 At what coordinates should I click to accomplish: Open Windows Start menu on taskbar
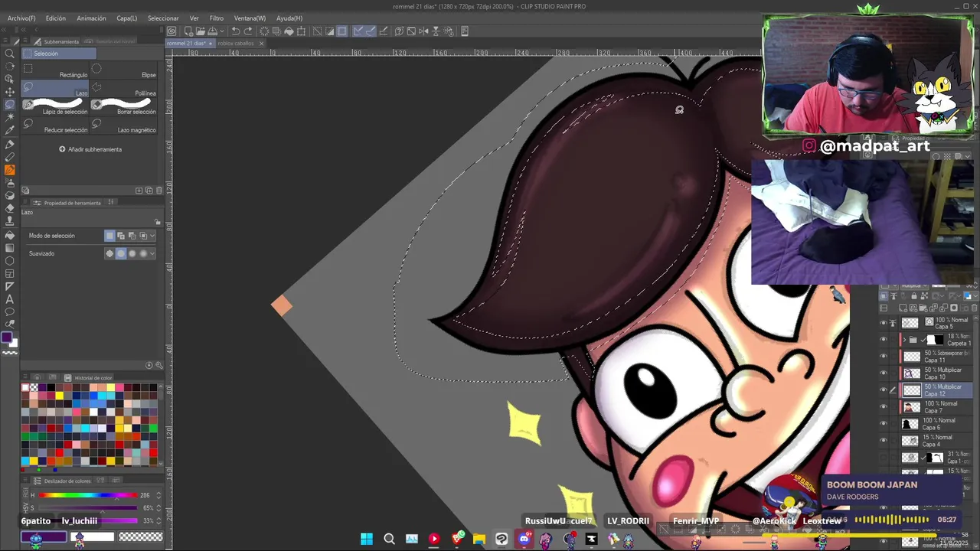pyautogui.click(x=367, y=539)
